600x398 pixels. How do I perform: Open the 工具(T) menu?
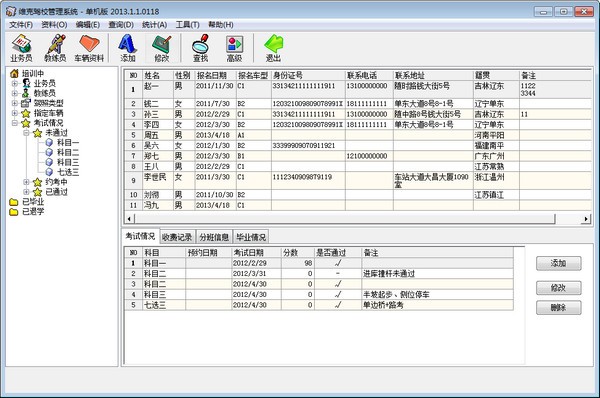coord(188,25)
